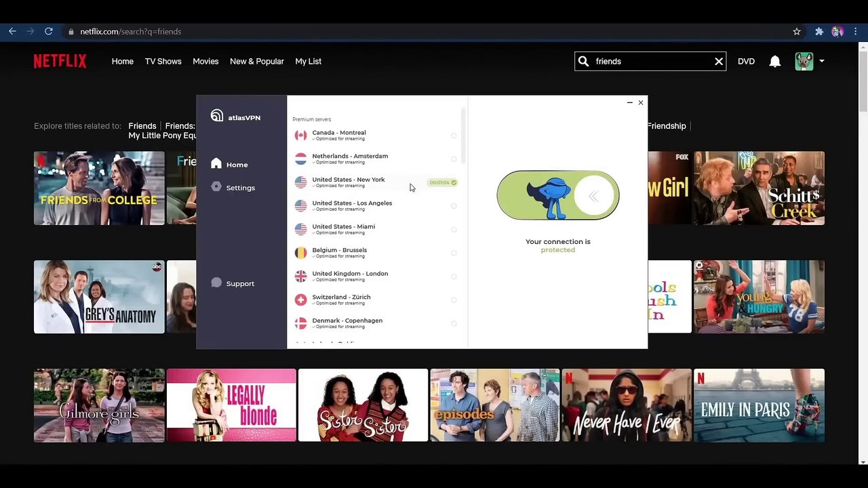Select the Belgium - Brussels radio button
Viewport: 868px width, 488px height.
(454, 253)
